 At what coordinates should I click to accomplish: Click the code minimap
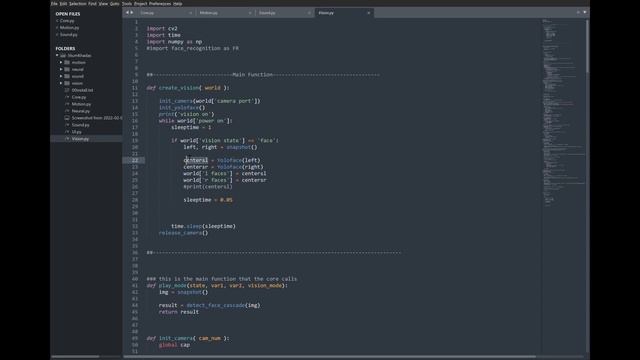coord(563,114)
